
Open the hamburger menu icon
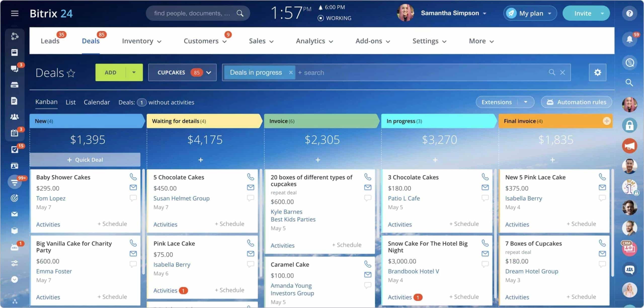[15, 13]
